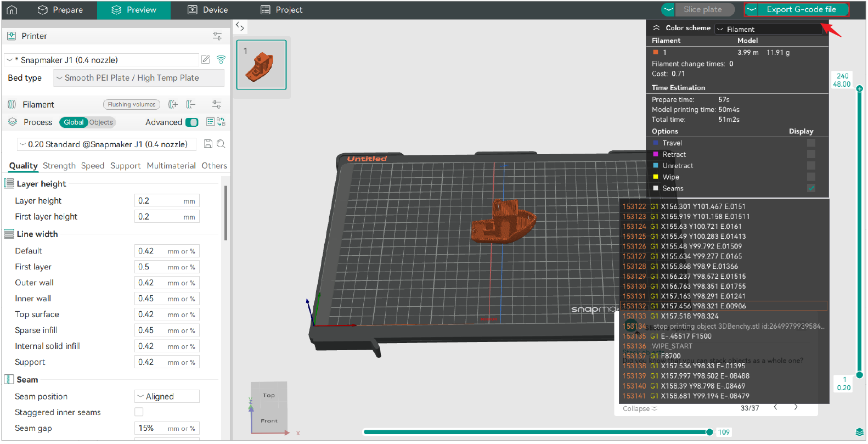Open filament settings sliders icon
The height and width of the screenshot is (444, 868).
[217, 104]
